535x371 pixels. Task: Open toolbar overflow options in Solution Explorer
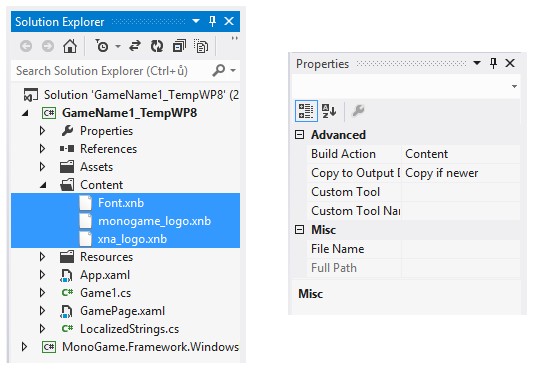click(x=234, y=38)
